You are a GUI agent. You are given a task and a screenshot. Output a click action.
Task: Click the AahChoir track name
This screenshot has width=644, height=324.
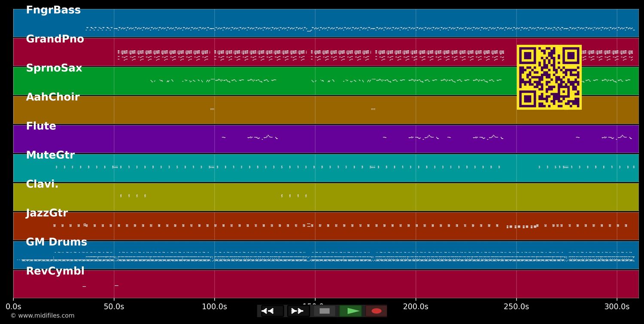pos(52,97)
